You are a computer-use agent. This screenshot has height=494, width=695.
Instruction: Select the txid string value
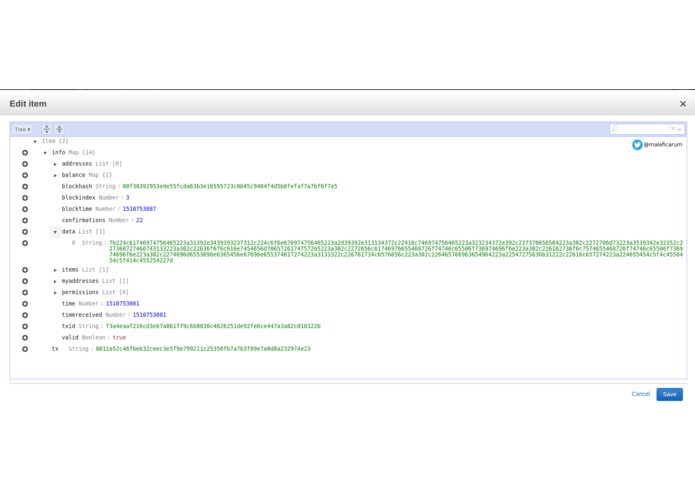[213, 326]
